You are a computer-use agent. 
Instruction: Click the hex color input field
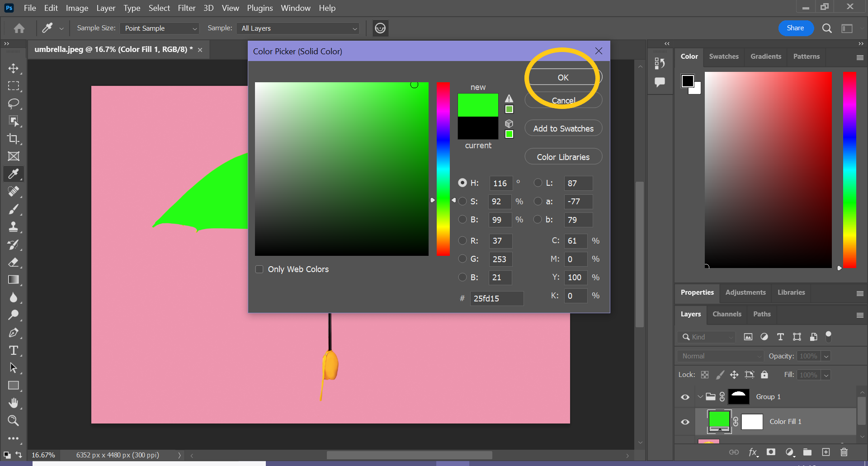coord(496,298)
